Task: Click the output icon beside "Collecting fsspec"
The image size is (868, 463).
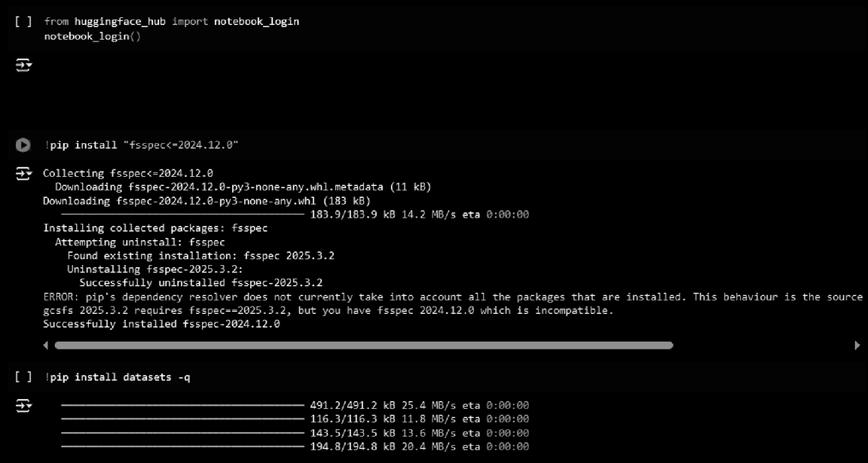Action: point(23,175)
